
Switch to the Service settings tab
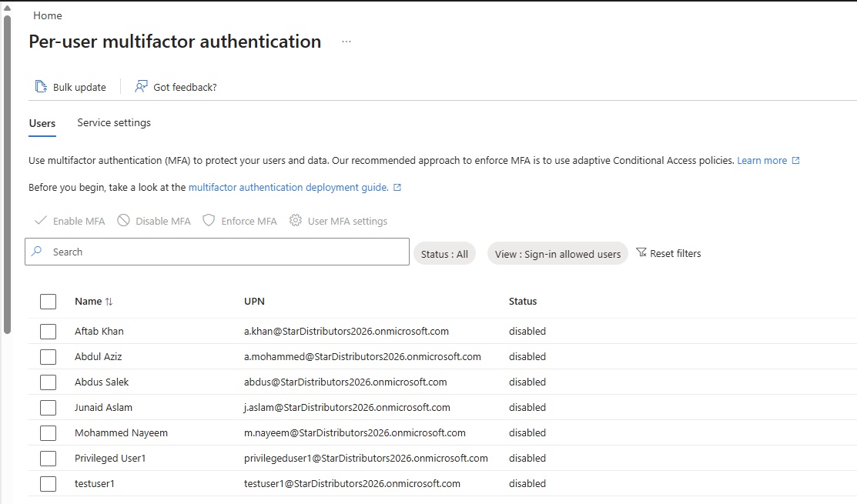(x=114, y=123)
